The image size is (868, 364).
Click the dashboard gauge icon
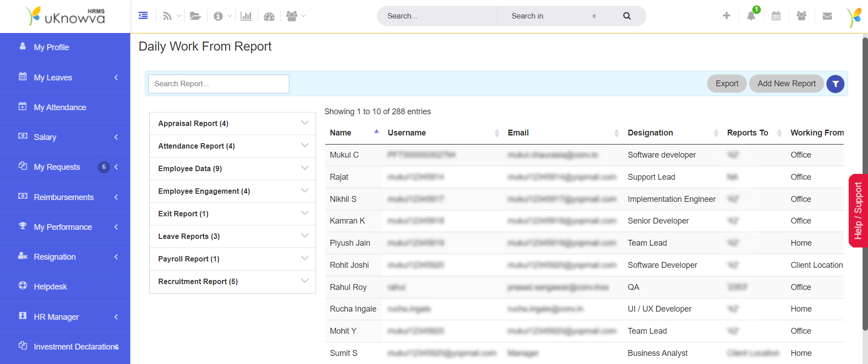coord(269,16)
